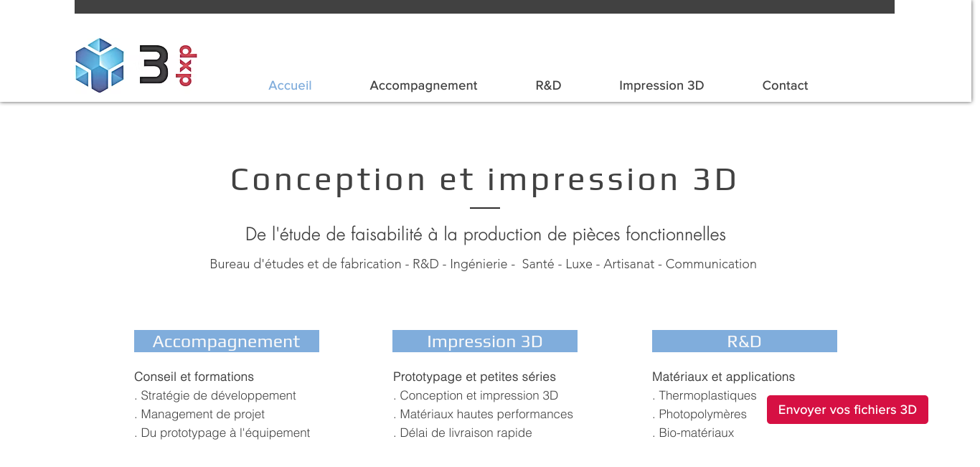This screenshot has width=980, height=467.
Task: Click the subtitle about étude de faisabilité
Action: pos(486,235)
